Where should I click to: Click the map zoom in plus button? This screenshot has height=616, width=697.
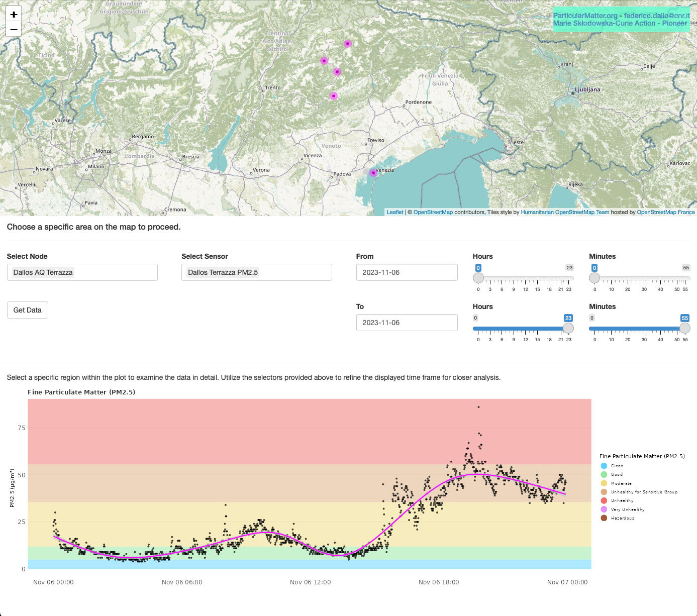14,15
